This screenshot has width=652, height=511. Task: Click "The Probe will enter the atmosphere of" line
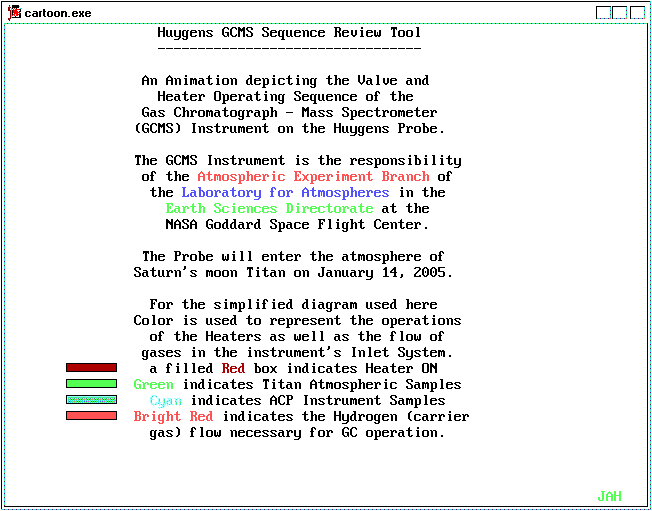tap(293, 257)
